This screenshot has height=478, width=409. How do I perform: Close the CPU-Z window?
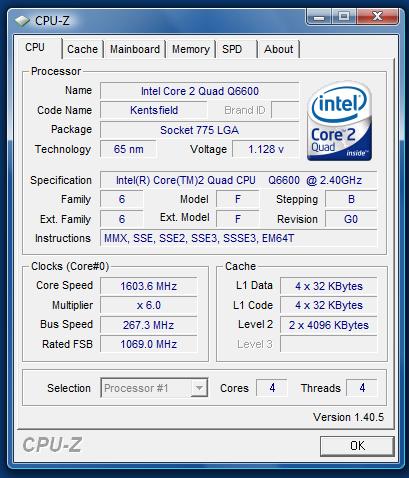pyautogui.click(x=377, y=16)
